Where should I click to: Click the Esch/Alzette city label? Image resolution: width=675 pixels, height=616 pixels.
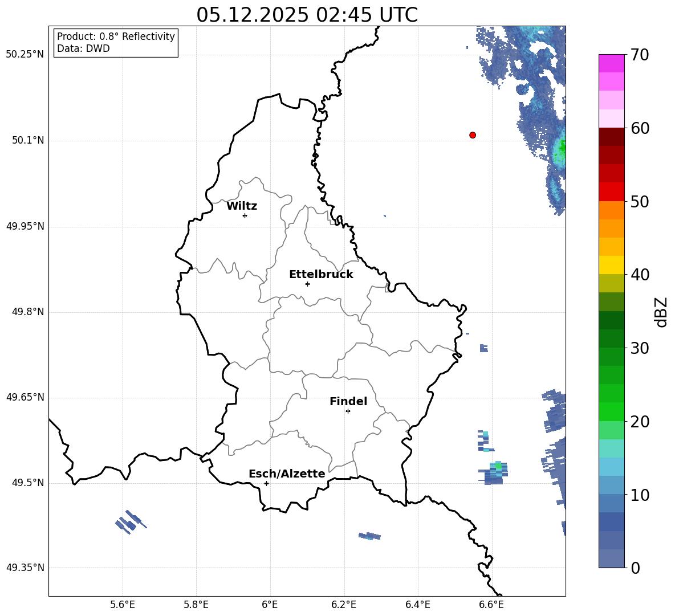(x=287, y=474)
